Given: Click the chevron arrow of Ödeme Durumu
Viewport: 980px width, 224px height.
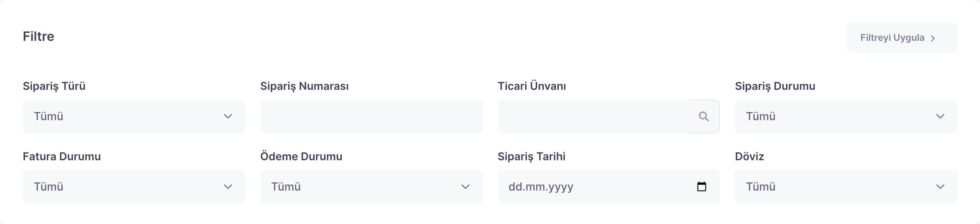Looking at the screenshot, I should [x=465, y=187].
